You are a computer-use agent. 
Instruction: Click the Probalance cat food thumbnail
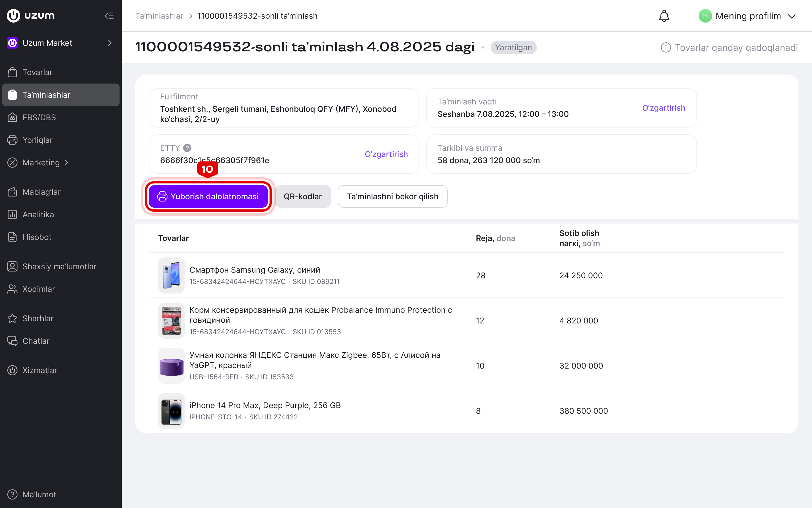click(x=171, y=321)
